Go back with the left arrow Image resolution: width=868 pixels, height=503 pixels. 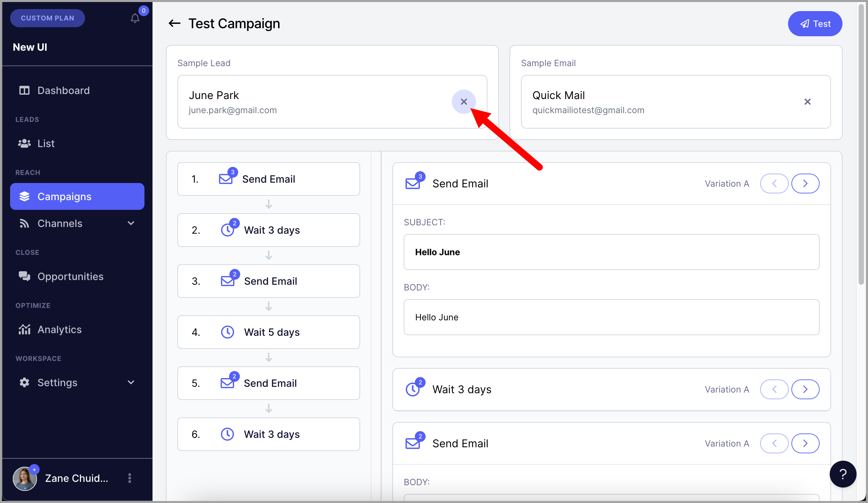point(175,24)
